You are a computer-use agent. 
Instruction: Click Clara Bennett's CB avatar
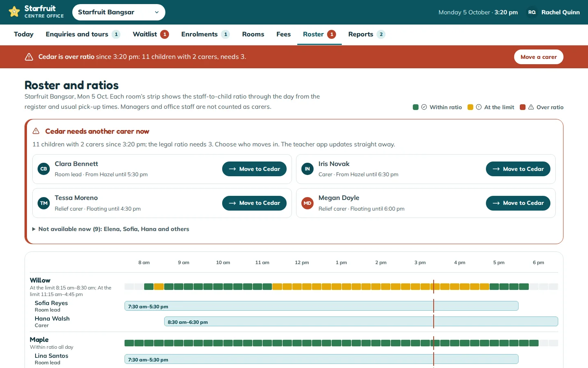44,169
